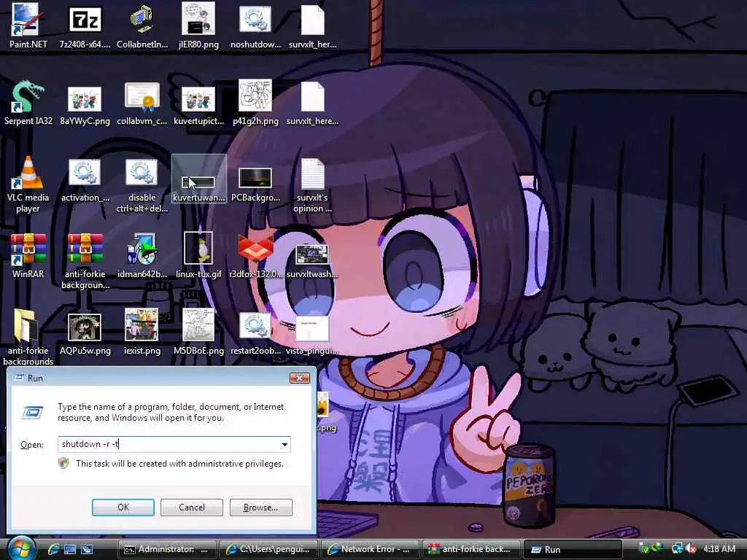This screenshot has height=560, width=747.
Task: Click Switch Between Windows Quick Launch icon
Action: pyautogui.click(x=87, y=550)
